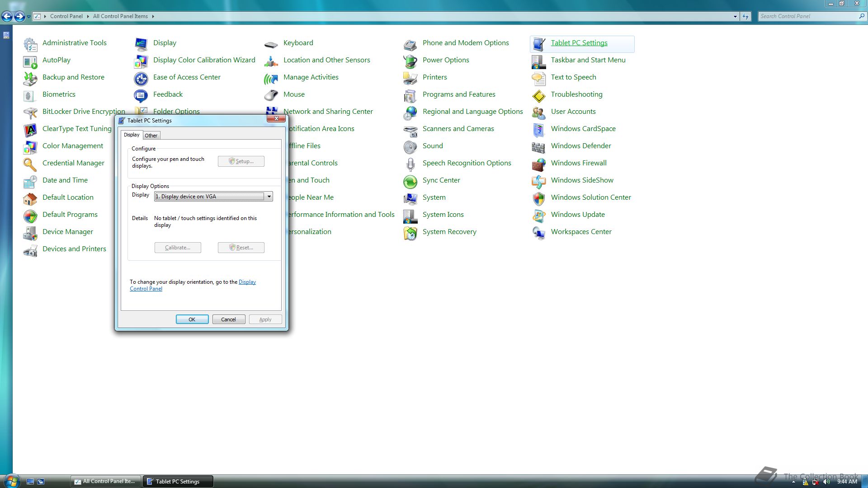
Task: Open the Power Options icon
Action: 410,61
